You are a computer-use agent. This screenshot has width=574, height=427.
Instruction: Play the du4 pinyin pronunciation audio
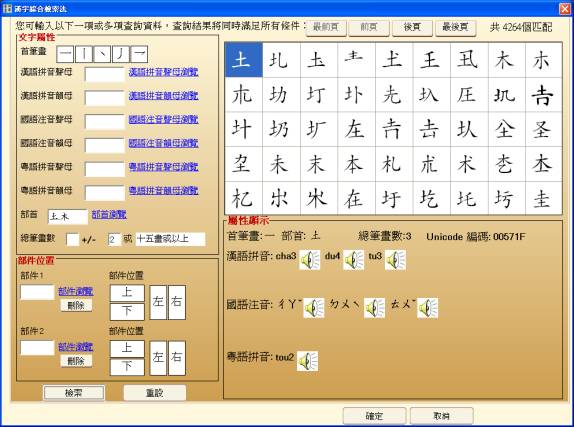(354, 260)
